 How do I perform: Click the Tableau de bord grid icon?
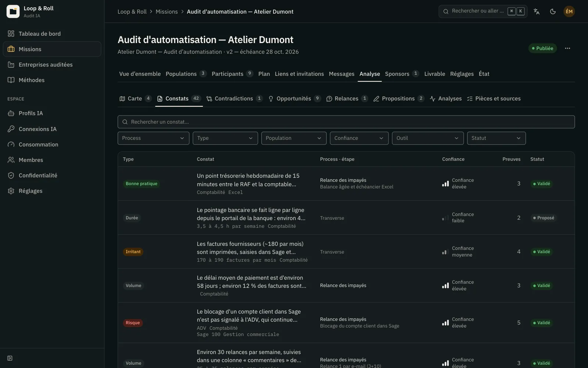(x=11, y=33)
